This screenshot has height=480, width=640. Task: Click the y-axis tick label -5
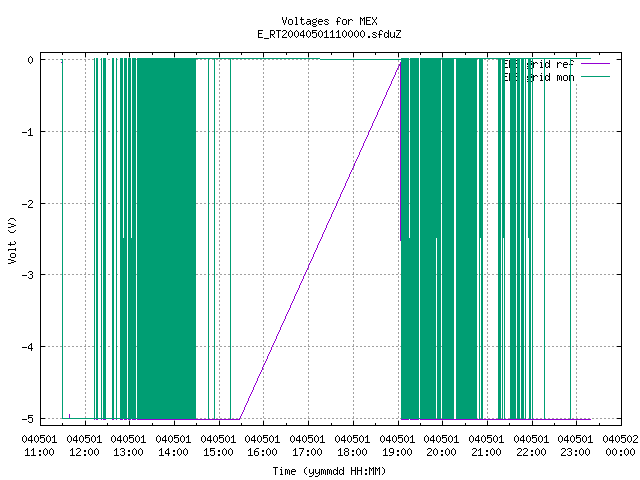(28, 419)
